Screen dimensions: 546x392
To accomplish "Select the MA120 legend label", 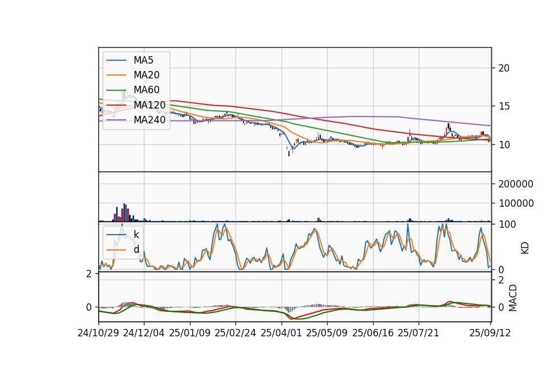I will (x=150, y=105).
